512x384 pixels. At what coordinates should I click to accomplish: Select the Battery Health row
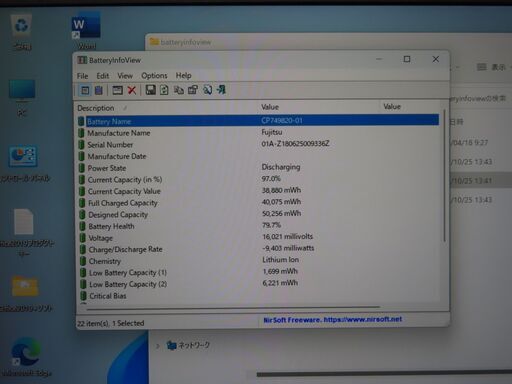click(258, 226)
